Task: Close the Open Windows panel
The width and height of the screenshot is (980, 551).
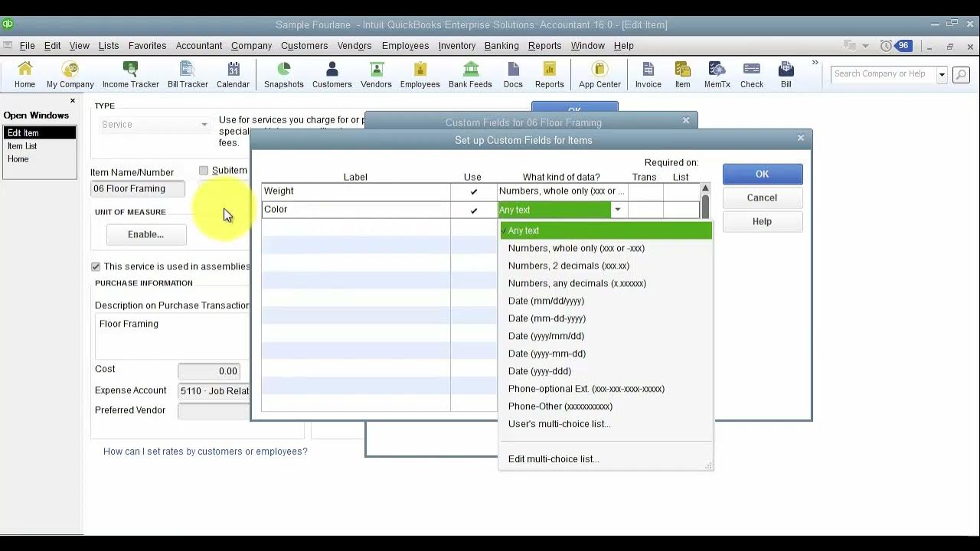Action: click(x=73, y=100)
